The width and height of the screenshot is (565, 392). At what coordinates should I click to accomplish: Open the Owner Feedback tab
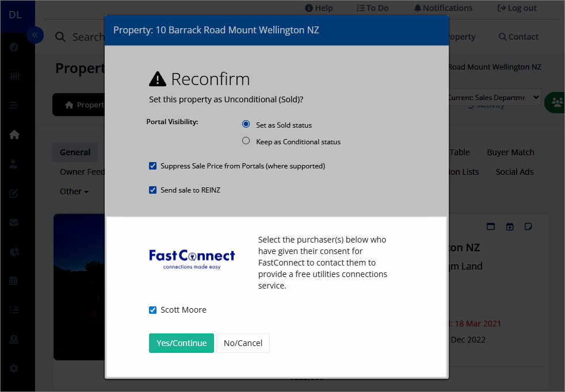[x=82, y=172]
